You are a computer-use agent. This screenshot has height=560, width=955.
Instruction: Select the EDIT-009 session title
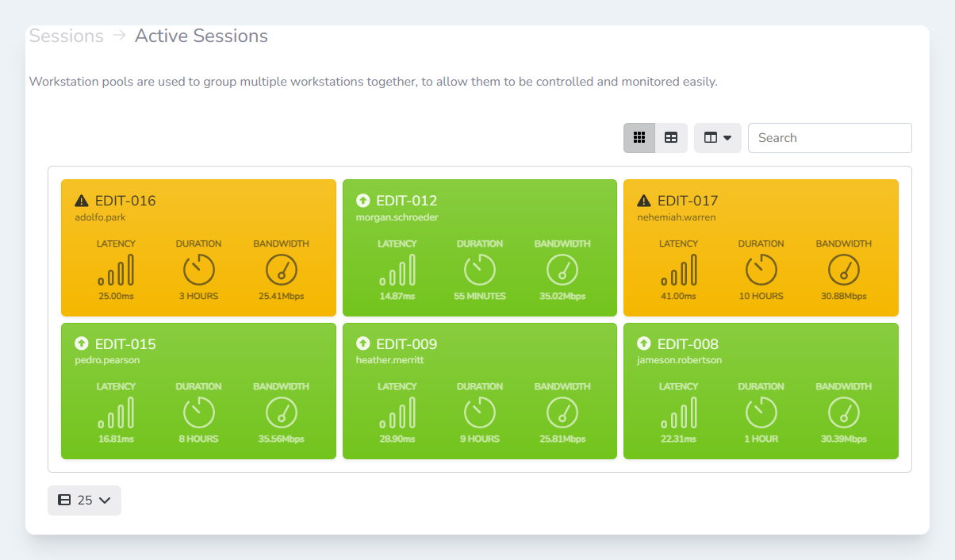tap(406, 344)
